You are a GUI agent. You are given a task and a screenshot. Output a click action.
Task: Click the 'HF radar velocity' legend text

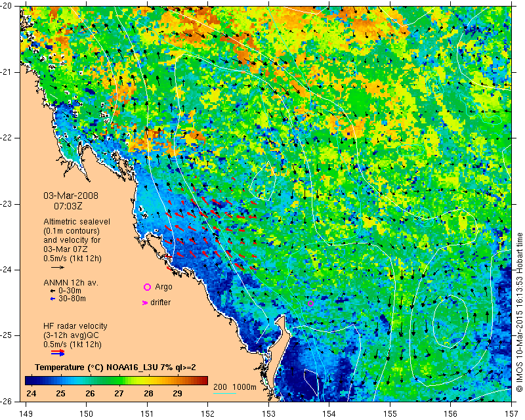pyautogui.click(x=75, y=326)
